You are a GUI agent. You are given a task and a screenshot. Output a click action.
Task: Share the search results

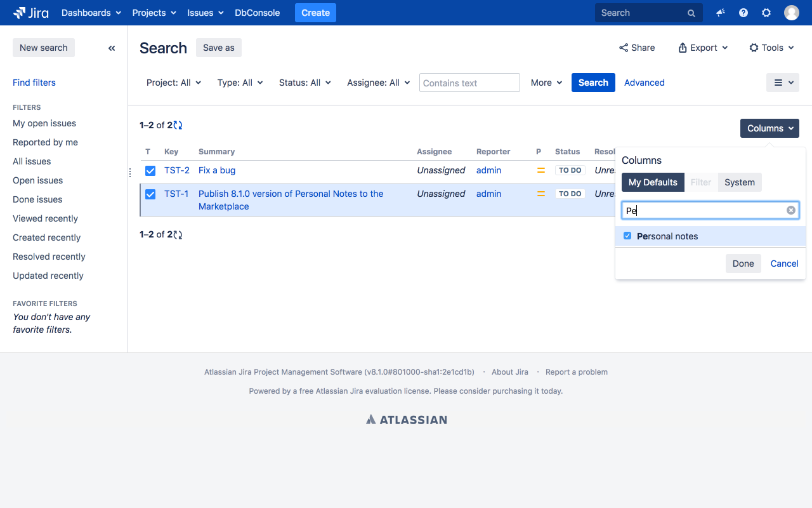click(637, 48)
